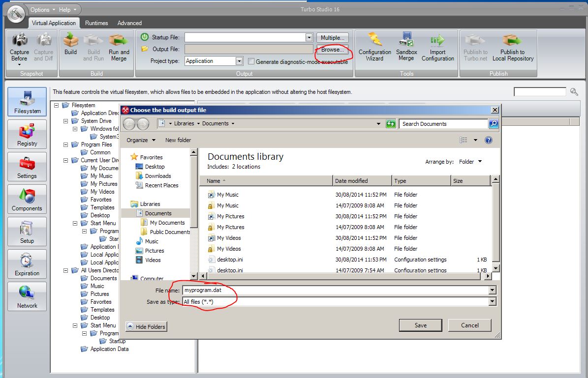588x378 pixels.
Task: Click the Browse... output file button
Action: tap(333, 50)
